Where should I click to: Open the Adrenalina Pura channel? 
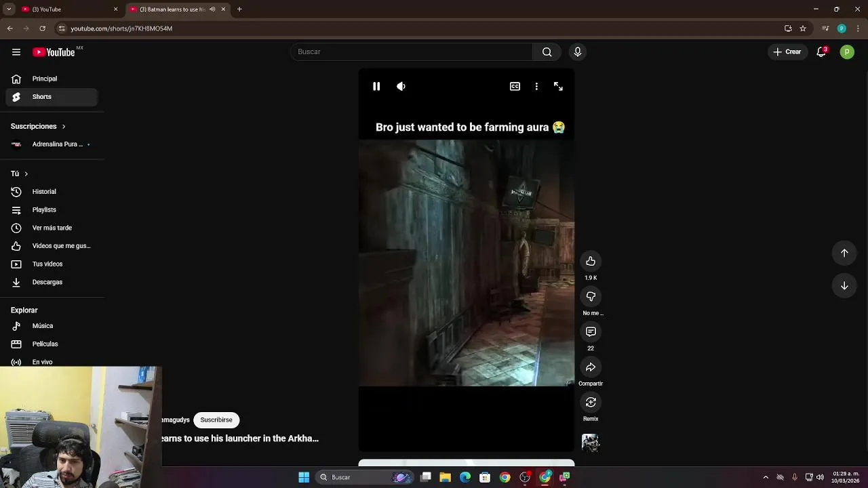(52, 144)
